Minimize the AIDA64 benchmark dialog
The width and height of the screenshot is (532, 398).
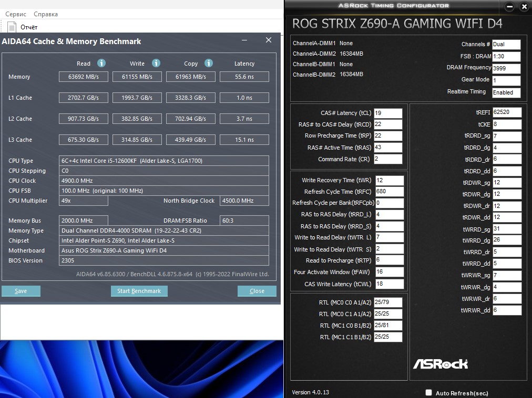pyautogui.click(x=244, y=40)
